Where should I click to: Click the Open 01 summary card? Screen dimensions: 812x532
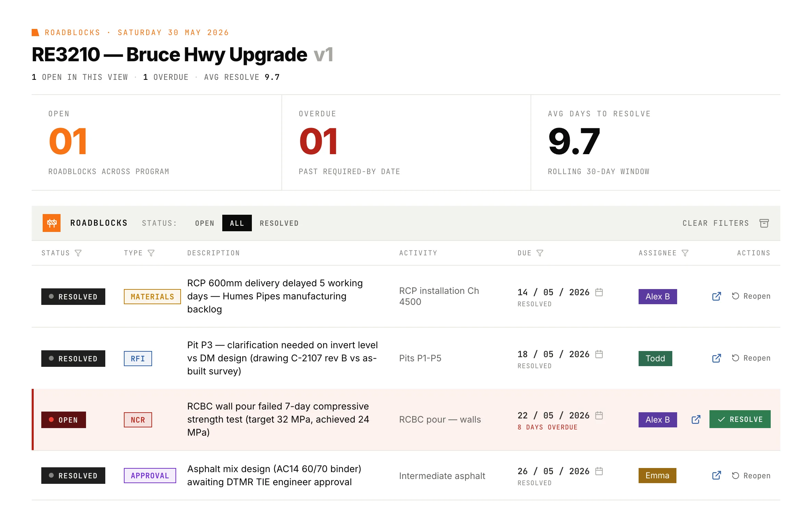click(157, 142)
